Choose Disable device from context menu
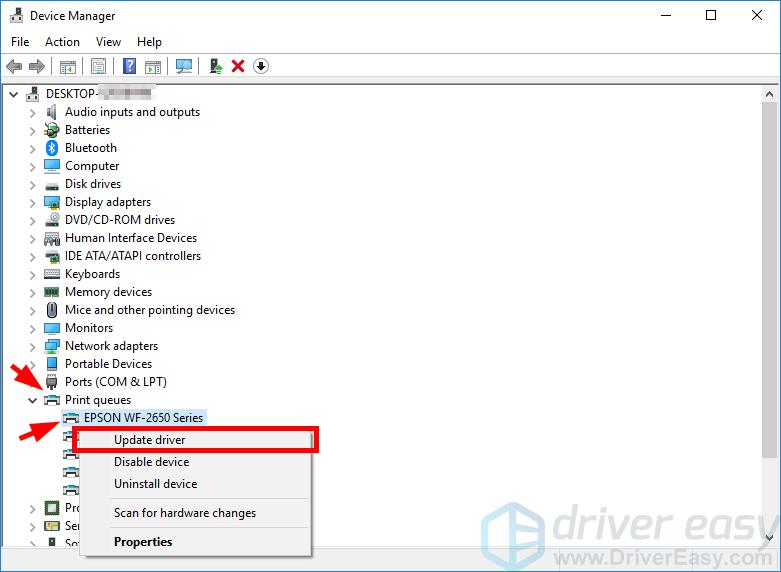Screen dimensions: 781x572 click(195, 462)
